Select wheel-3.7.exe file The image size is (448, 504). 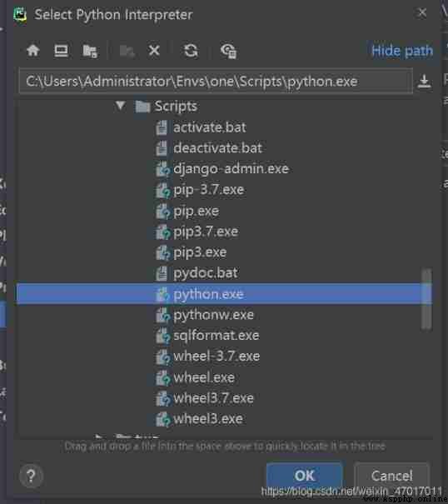pos(208,357)
